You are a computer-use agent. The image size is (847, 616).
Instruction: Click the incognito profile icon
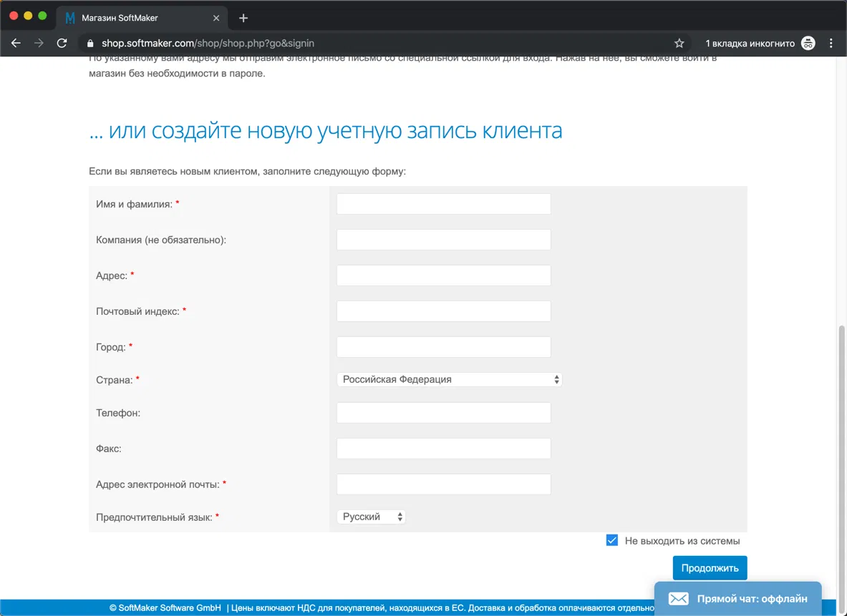[808, 43]
